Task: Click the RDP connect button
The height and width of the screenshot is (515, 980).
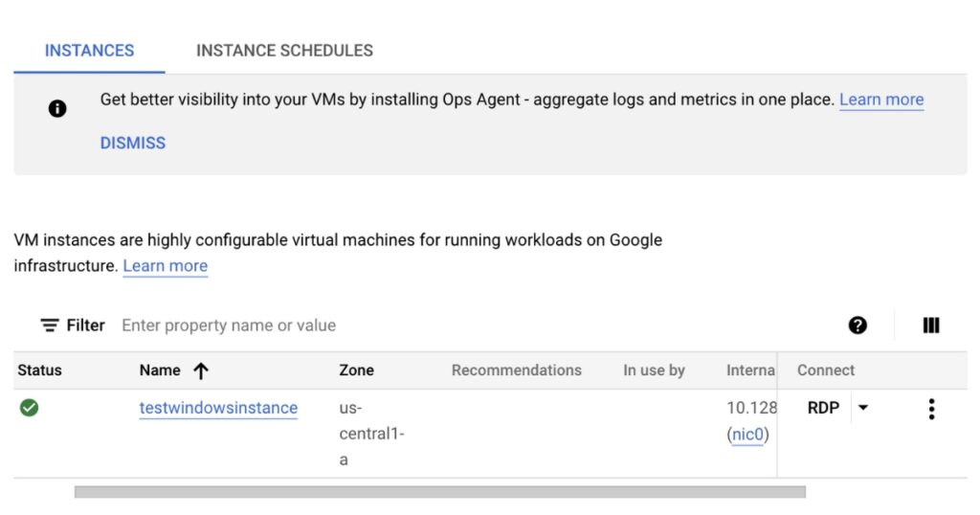Action: coord(823,408)
